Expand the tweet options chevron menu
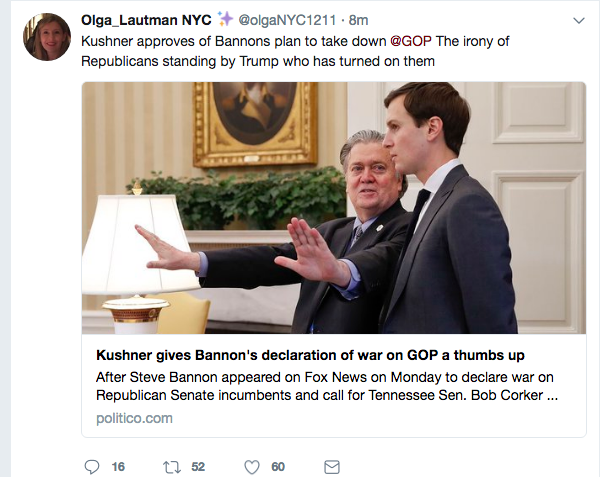The image size is (600, 477). point(578,20)
